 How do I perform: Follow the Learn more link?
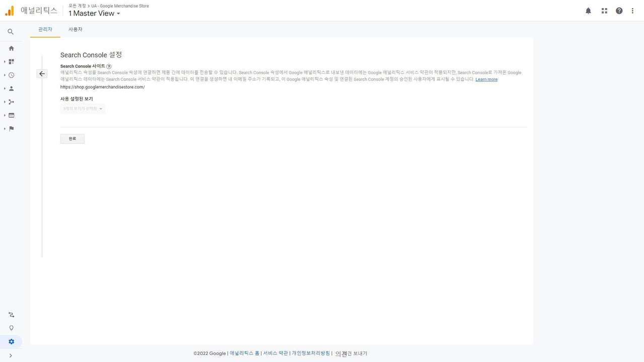pyautogui.click(x=487, y=79)
